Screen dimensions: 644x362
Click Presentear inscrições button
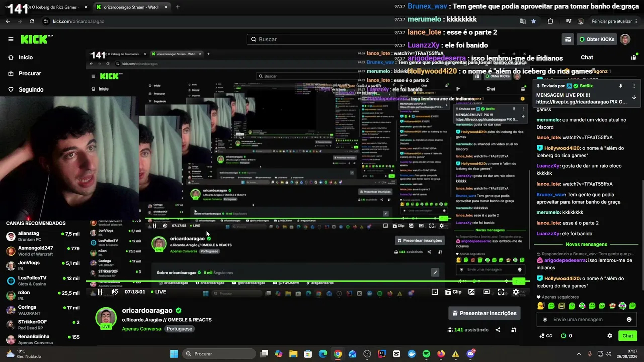tap(485, 313)
